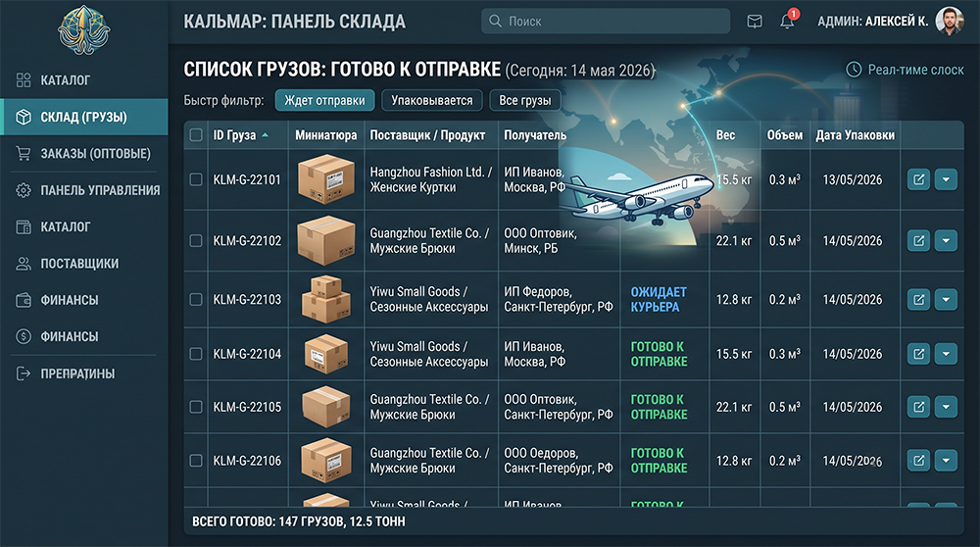Click the people icon beside ПОСТАВЩИКИ
Image resolution: width=980 pixels, height=547 pixels.
coord(24,263)
